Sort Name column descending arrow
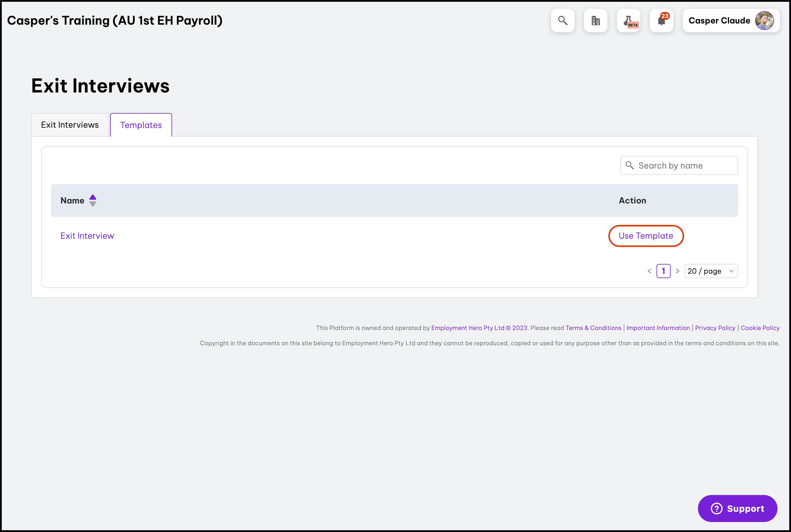Screen dimensions: 791x532 pyautogui.click(x=93, y=204)
